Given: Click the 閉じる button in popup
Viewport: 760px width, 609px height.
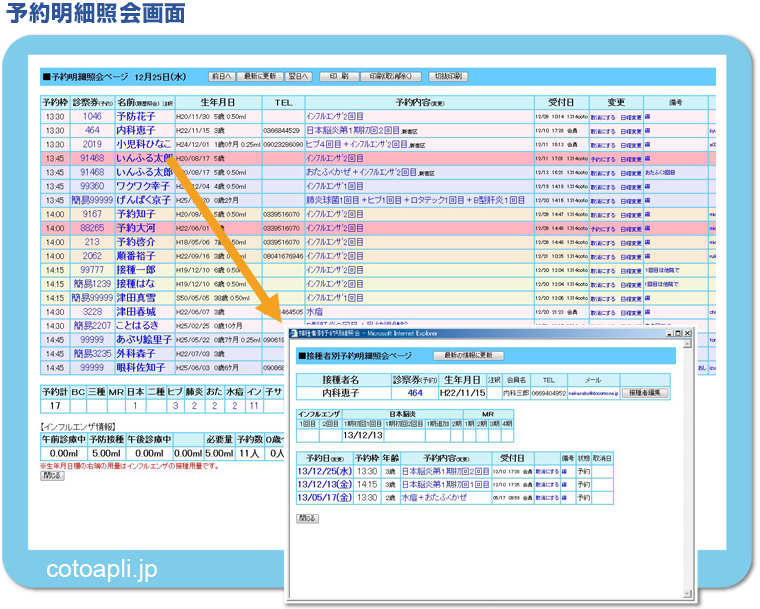Looking at the screenshot, I should (308, 518).
